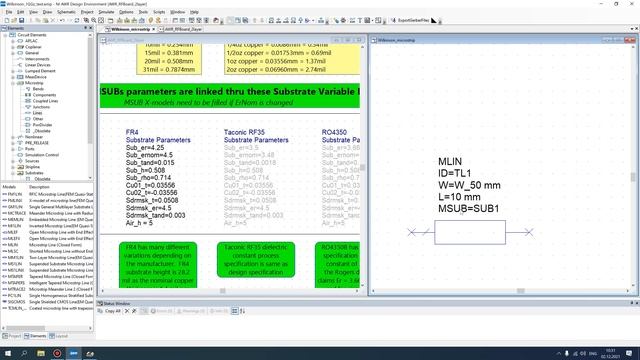Select Simulation Control in the elements tree
The width and height of the screenshot is (640, 360).
[x=42, y=155]
